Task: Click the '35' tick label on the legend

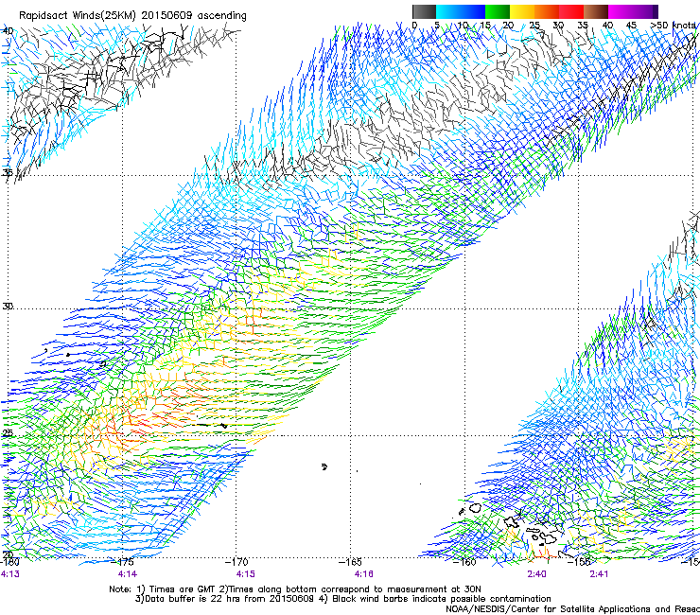Action: pyautogui.click(x=583, y=25)
